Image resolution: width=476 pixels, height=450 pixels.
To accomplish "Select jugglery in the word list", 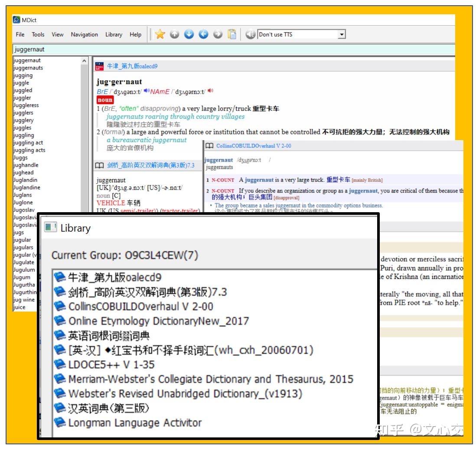I will pos(23,120).
